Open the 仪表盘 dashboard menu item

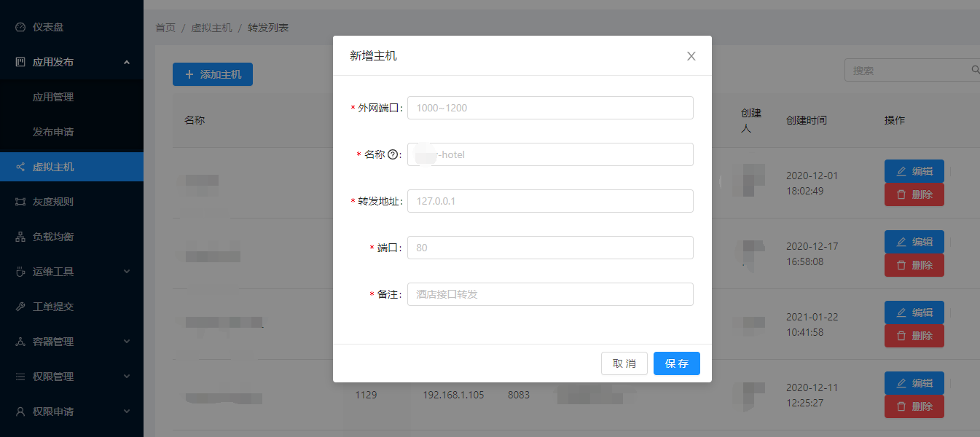(x=71, y=27)
